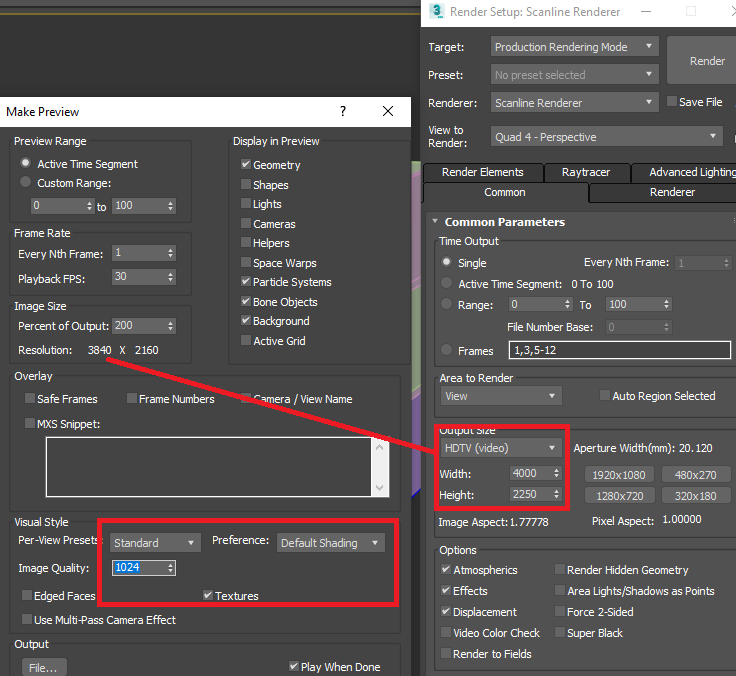Image resolution: width=736 pixels, height=676 pixels.
Task: Open the Output Size HDTV (video) dropdown
Action: (500, 448)
